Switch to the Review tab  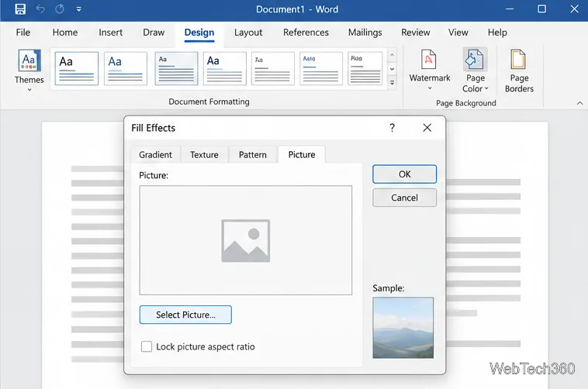tap(416, 33)
